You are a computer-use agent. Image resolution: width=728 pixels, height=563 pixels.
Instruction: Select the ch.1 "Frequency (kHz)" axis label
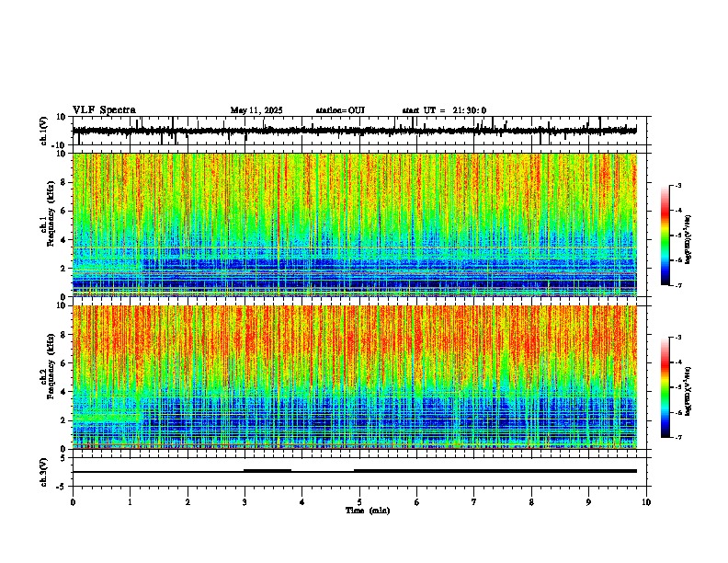(x=51, y=214)
